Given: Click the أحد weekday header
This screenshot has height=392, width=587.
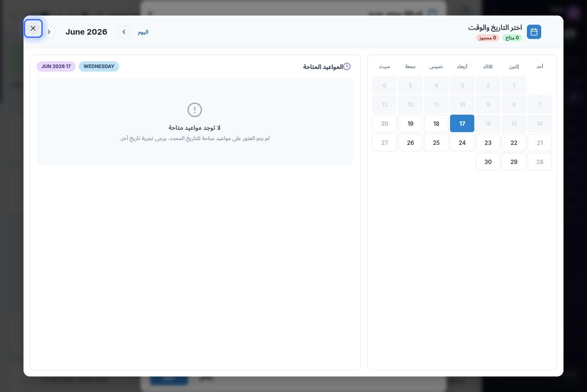Looking at the screenshot, I should click(x=540, y=66).
